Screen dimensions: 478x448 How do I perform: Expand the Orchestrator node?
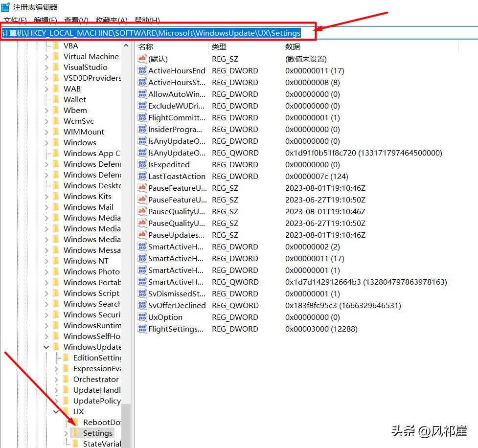[55, 379]
